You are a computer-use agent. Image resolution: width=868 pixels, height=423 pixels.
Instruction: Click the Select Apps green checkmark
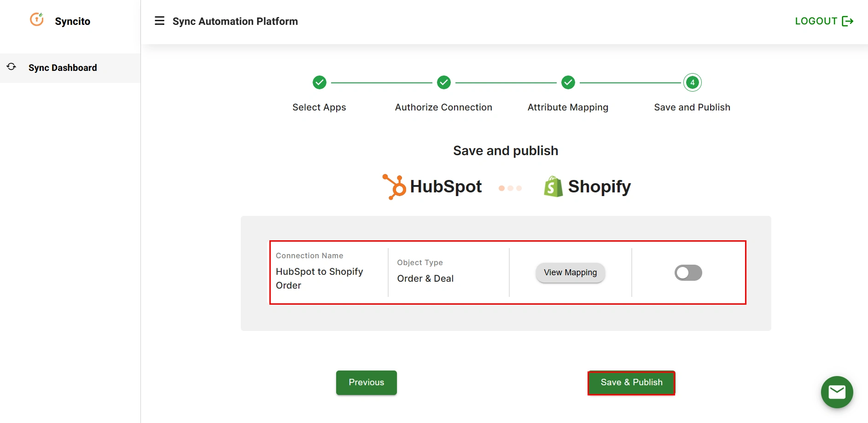coord(319,82)
